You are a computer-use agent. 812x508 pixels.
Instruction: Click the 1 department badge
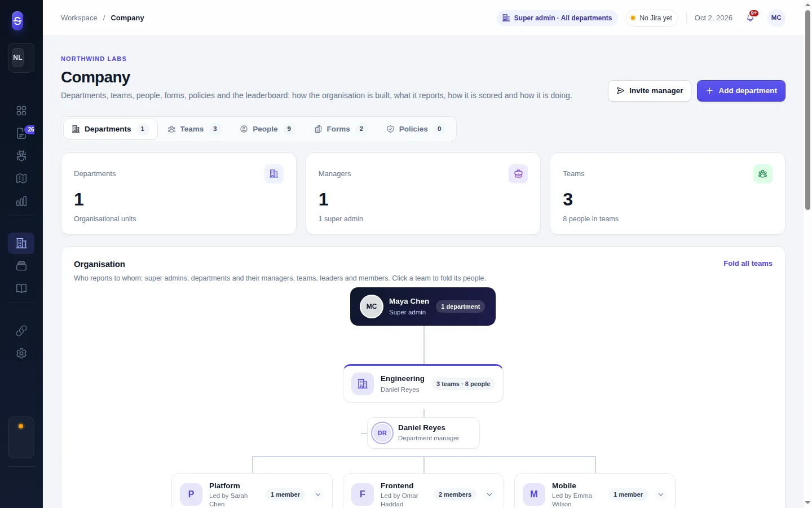(x=460, y=307)
